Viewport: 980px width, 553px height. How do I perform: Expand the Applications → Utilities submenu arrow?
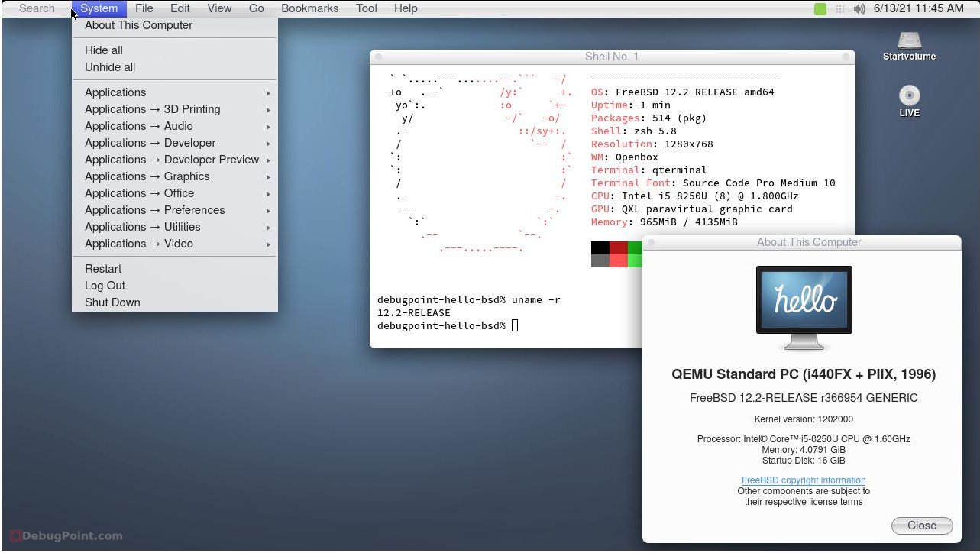pos(268,228)
